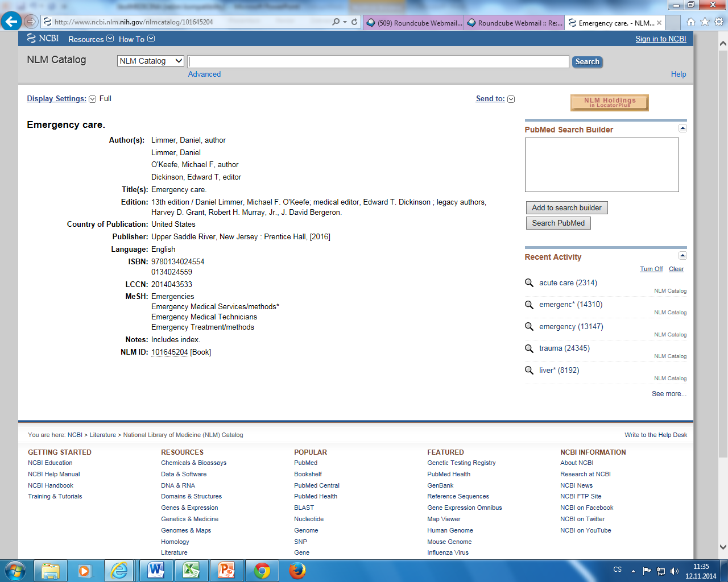Open Genetic Testing Registry footer link

(461, 463)
